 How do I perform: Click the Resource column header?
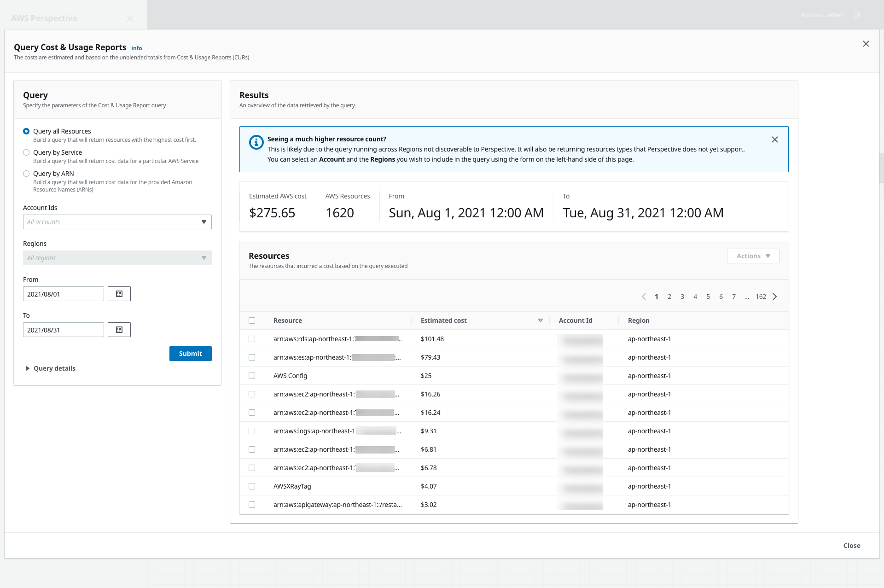tap(288, 320)
